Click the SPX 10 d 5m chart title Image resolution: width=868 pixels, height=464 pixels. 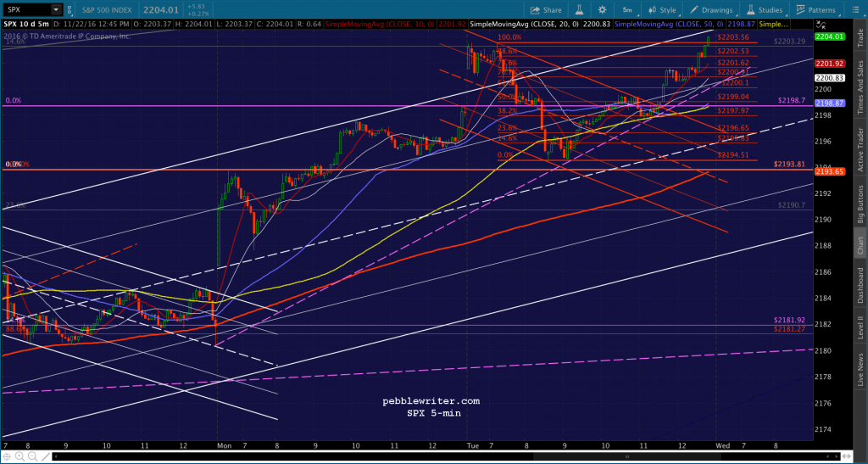[25, 25]
